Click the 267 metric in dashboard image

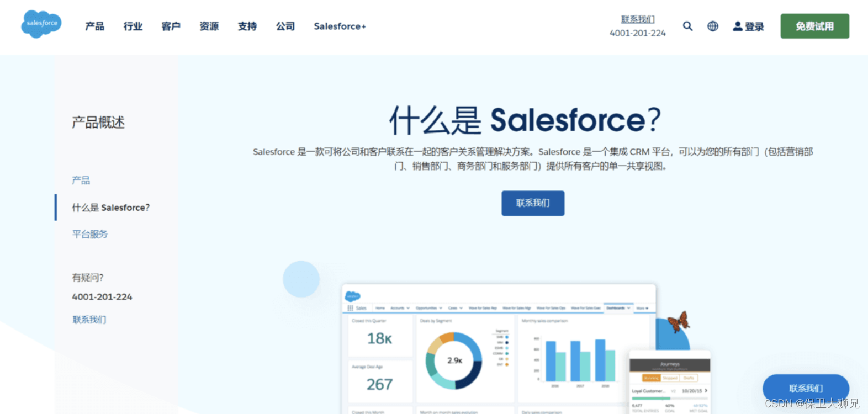click(x=380, y=384)
